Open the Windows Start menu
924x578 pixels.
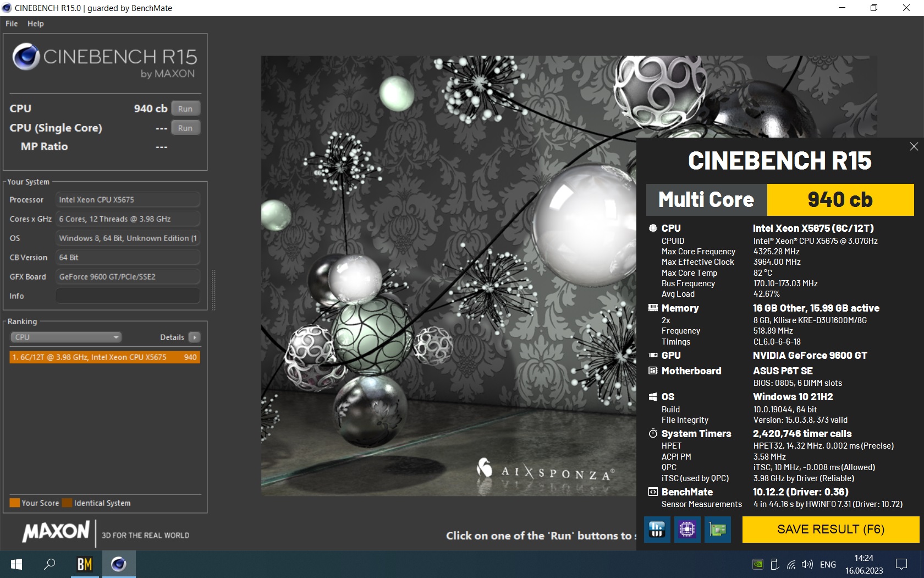(x=16, y=564)
